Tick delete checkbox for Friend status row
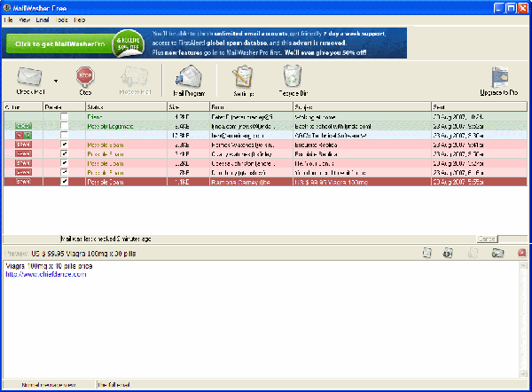Image resolution: width=532 pixels, height=392 pixels. 64,117
